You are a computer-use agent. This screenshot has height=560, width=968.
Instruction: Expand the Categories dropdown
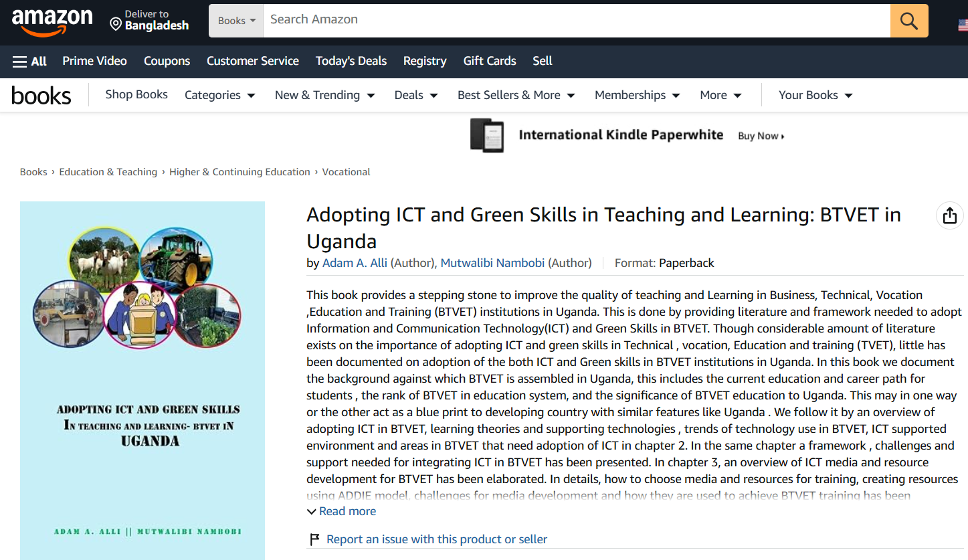point(220,95)
